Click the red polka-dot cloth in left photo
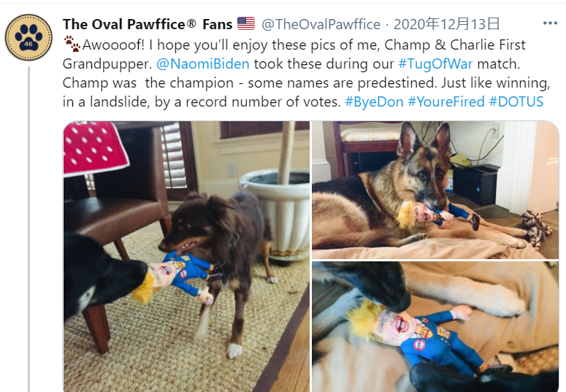This screenshot has width=566, height=392. click(x=94, y=147)
